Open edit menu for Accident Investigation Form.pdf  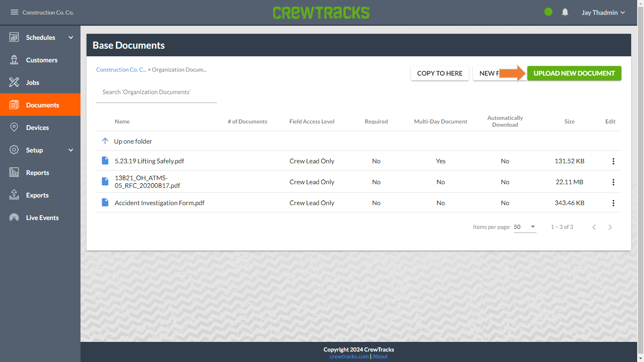pos(613,203)
